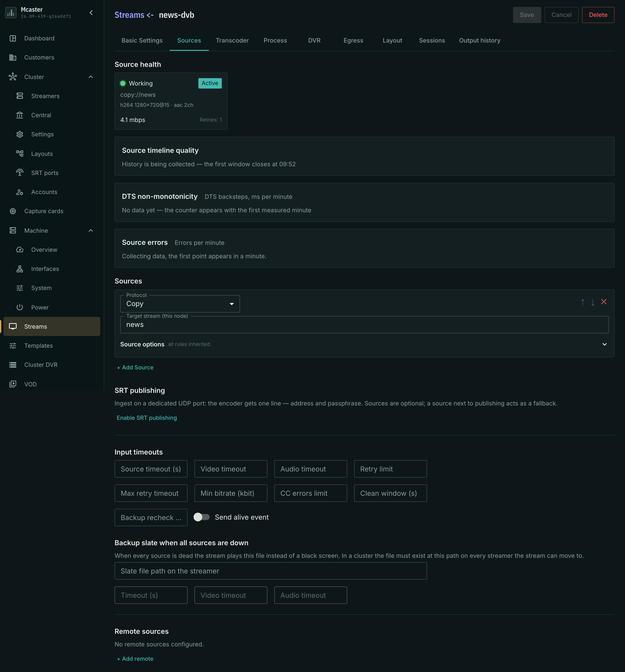Click the VOD library icon
The width and height of the screenshot is (625, 672).
pyautogui.click(x=13, y=384)
